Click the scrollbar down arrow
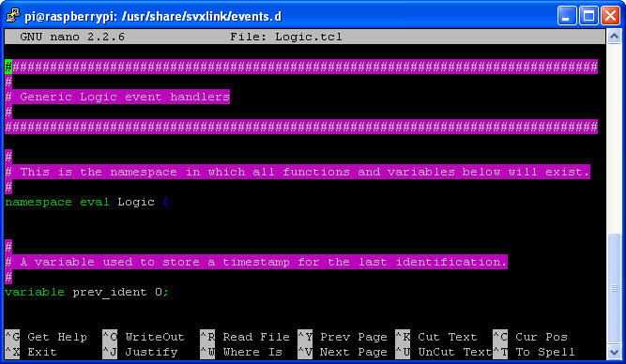The height and width of the screenshot is (364, 626). click(x=614, y=352)
